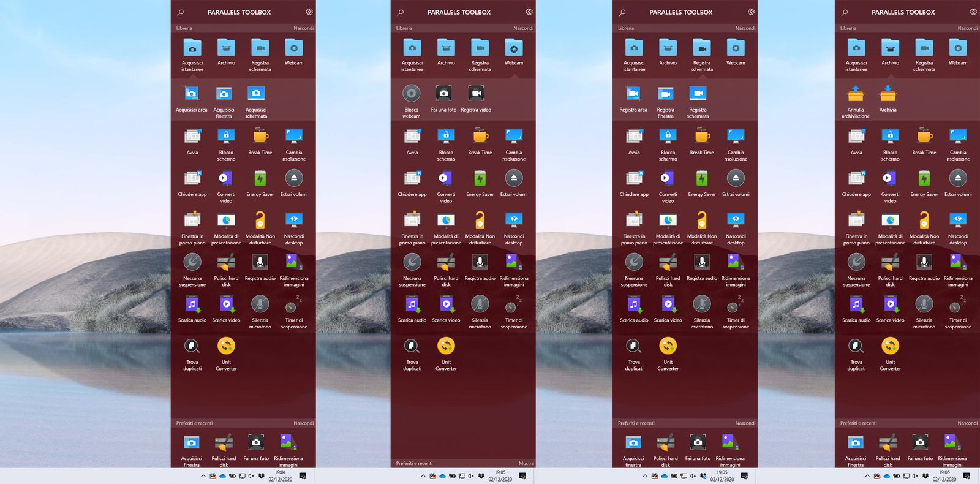The image size is (980, 484).
Task: Click the search magnifier in the Archivia panel
Action: [x=845, y=12]
